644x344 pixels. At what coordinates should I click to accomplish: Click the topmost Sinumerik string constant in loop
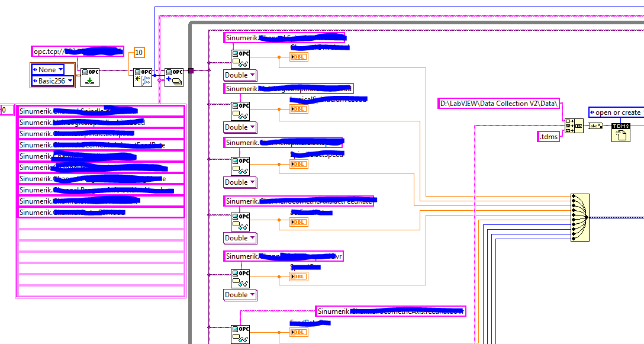click(x=284, y=38)
